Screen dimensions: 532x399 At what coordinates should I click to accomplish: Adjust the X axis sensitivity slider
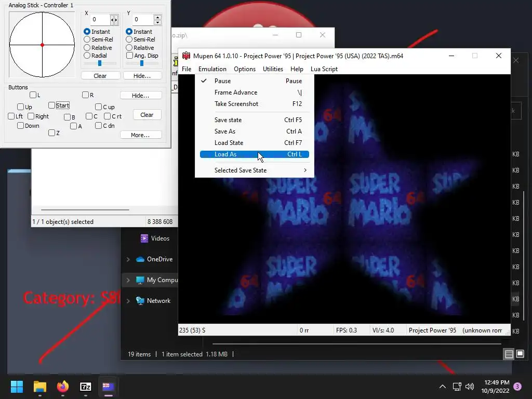coord(100,63)
